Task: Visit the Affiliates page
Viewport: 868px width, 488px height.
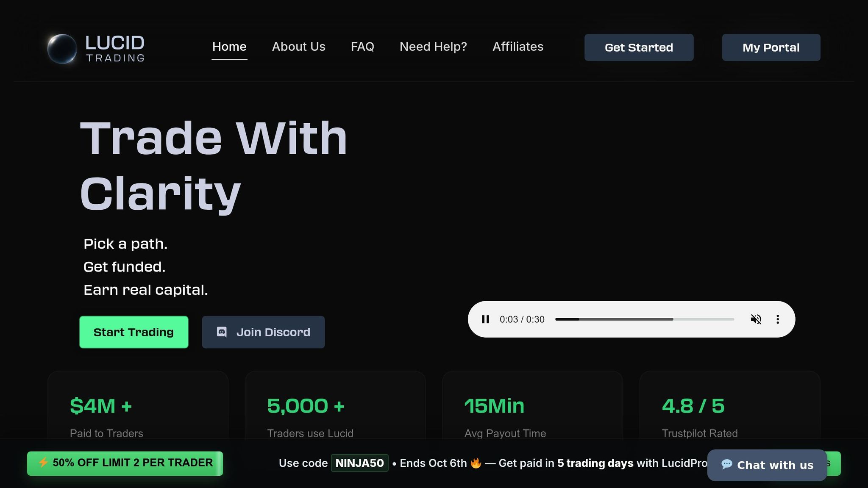Action: (x=518, y=47)
